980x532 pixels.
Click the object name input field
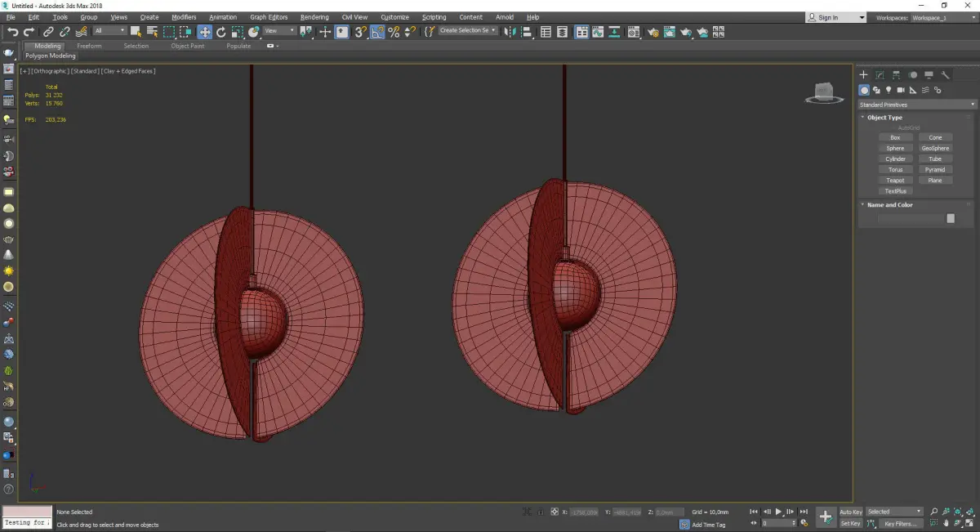coord(911,218)
